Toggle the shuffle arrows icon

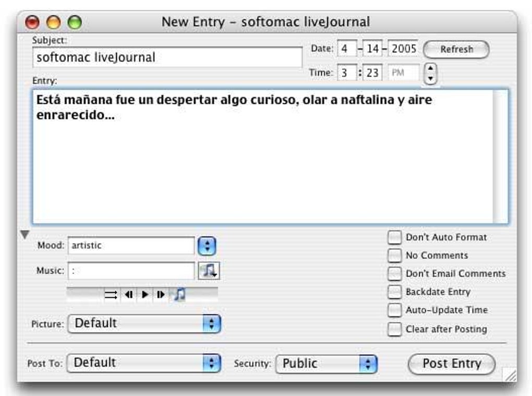111,294
